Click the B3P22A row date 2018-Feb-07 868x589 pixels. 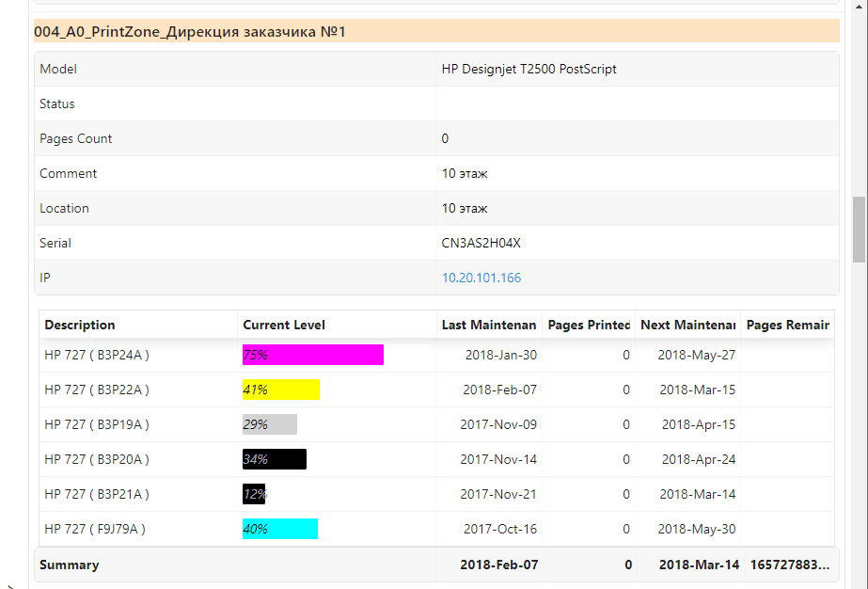tap(500, 390)
